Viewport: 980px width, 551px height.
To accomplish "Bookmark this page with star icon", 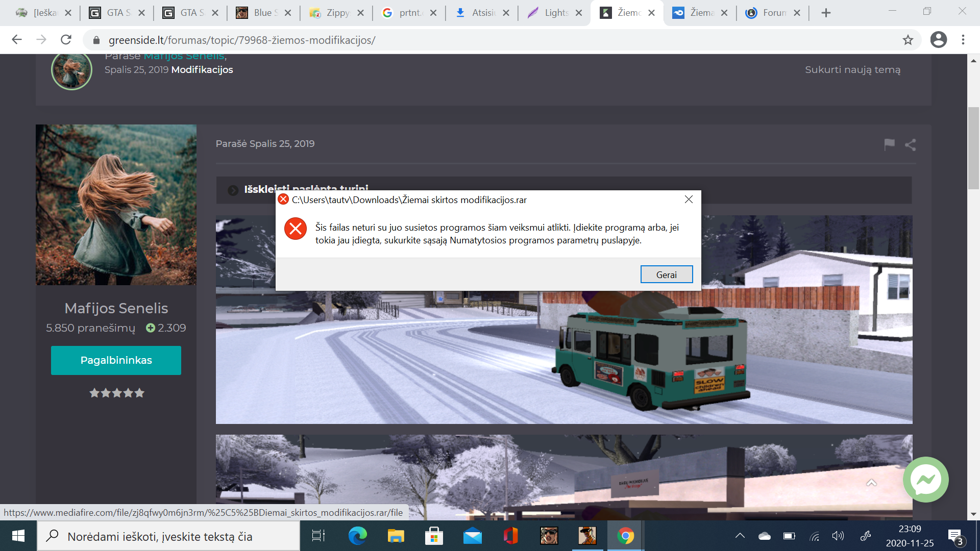I will click(x=908, y=40).
